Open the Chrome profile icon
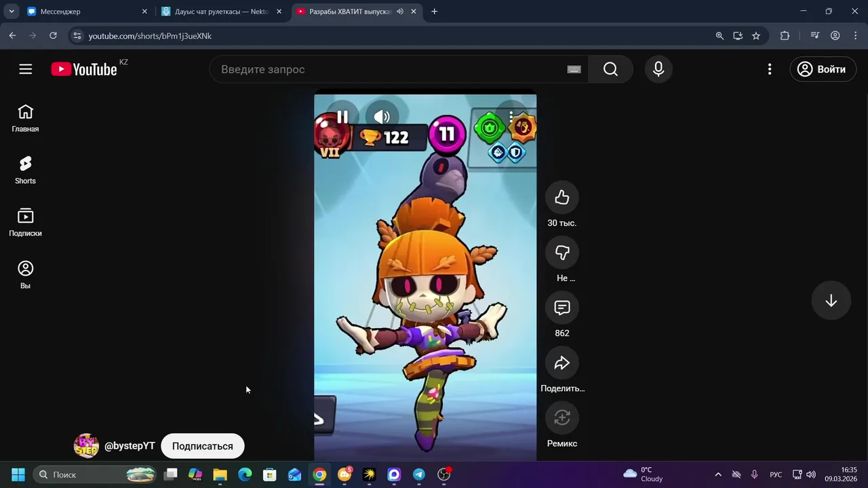The width and height of the screenshot is (868, 488). click(835, 35)
